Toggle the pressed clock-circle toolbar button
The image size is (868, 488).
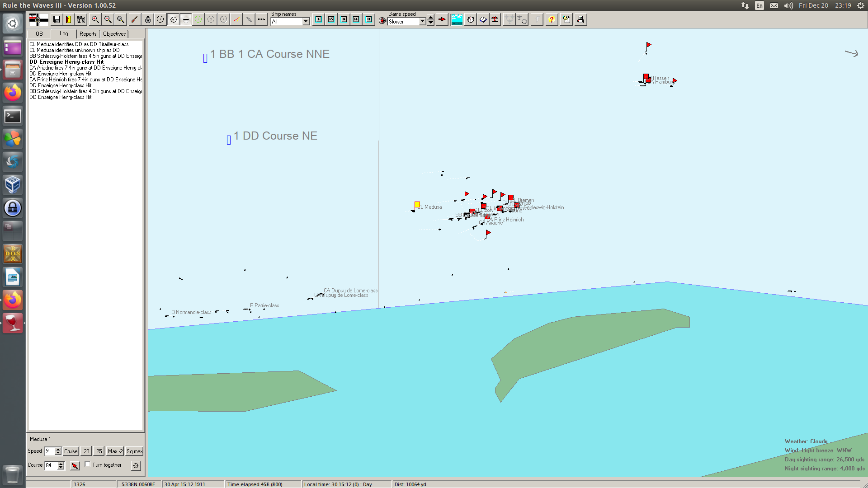[173, 19]
